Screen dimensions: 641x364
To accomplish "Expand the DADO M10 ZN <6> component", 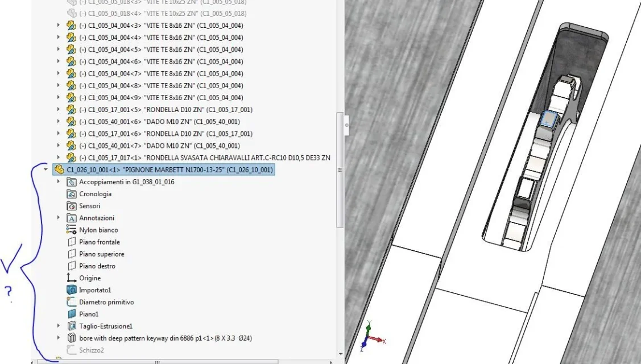I will (x=59, y=121).
